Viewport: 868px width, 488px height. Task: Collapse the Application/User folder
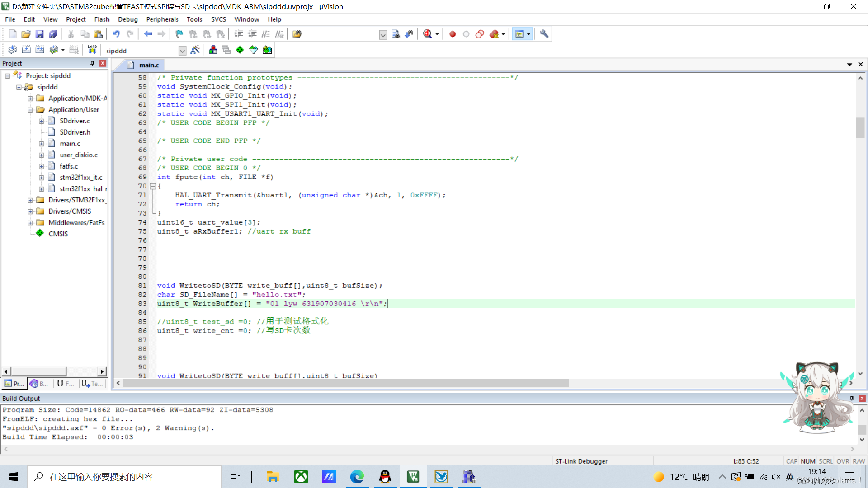click(30, 110)
